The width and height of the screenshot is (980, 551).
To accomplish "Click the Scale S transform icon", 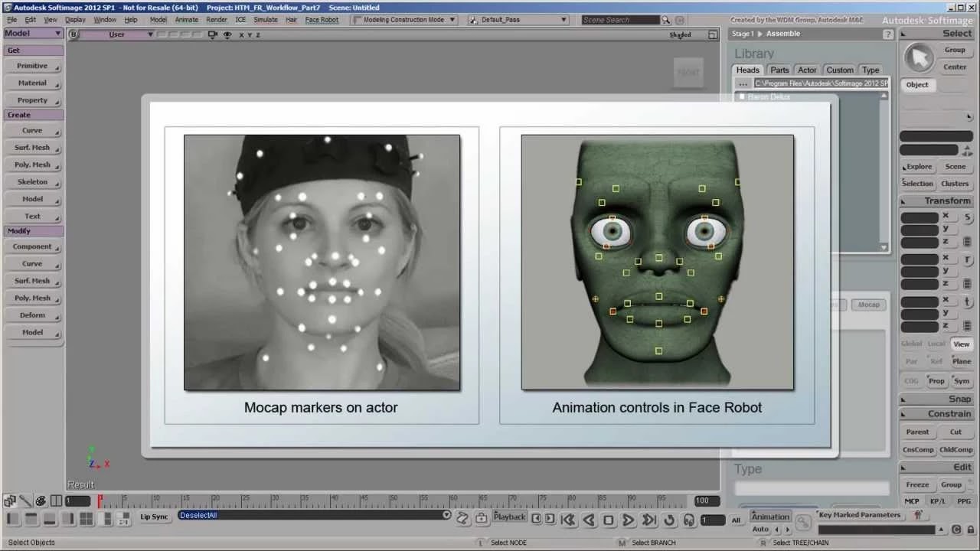I will (967, 218).
